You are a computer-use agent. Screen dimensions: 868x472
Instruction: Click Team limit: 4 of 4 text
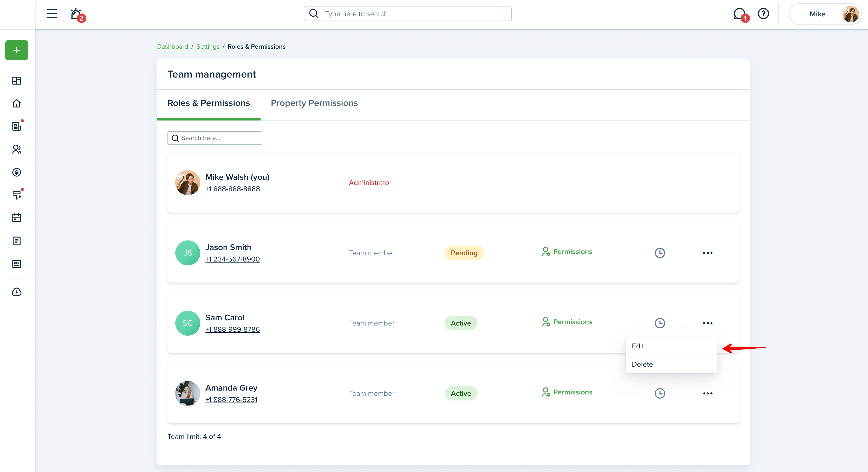[194, 437]
